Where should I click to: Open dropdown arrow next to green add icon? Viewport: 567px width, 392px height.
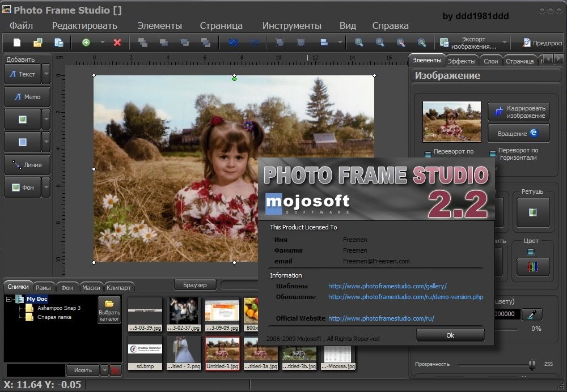pyautogui.click(x=102, y=42)
